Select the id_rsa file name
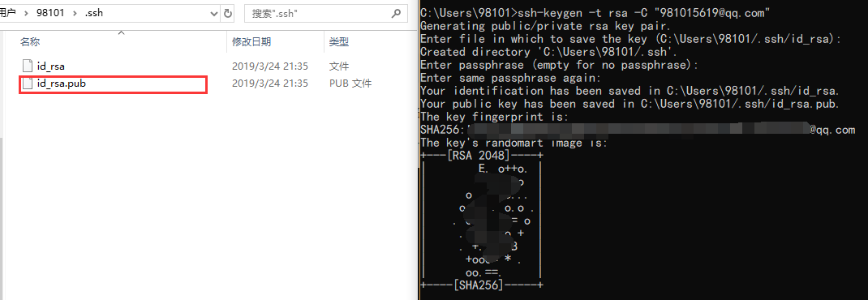 pos(51,66)
